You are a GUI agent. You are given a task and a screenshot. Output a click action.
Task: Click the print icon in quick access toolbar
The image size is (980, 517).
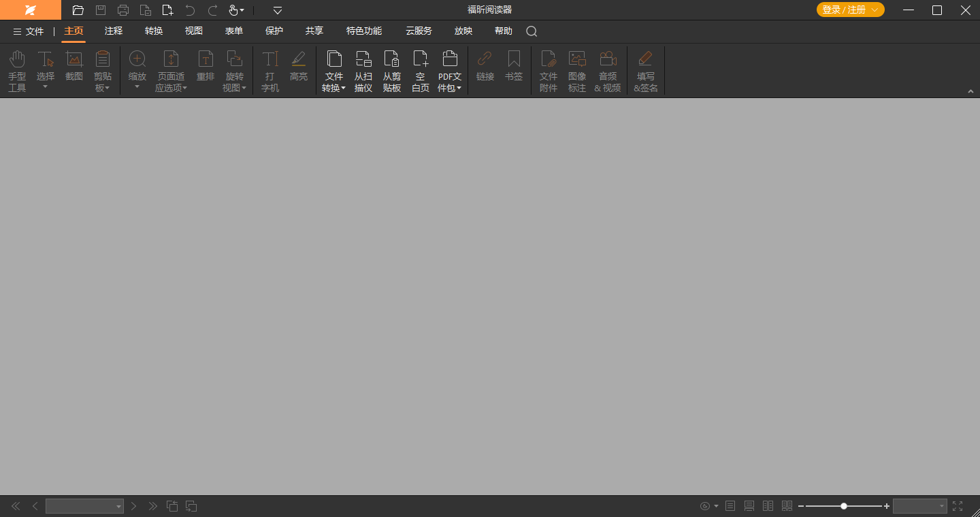(123, 10)
